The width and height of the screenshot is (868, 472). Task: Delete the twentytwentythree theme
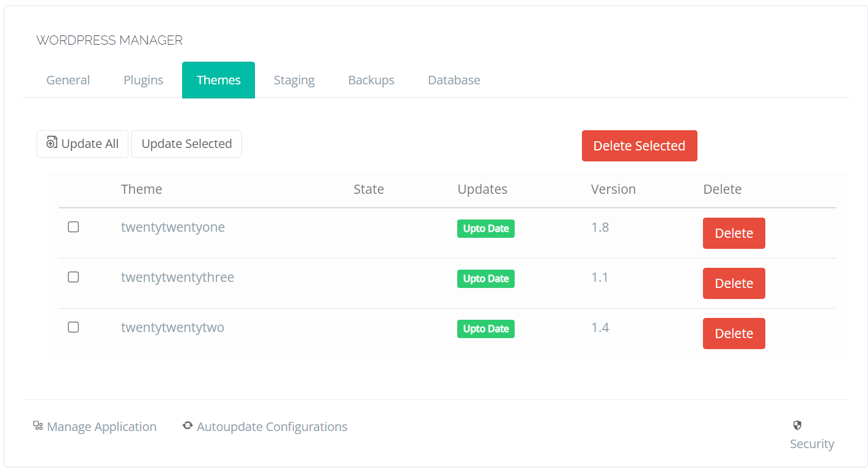click(x=734, y=283)
